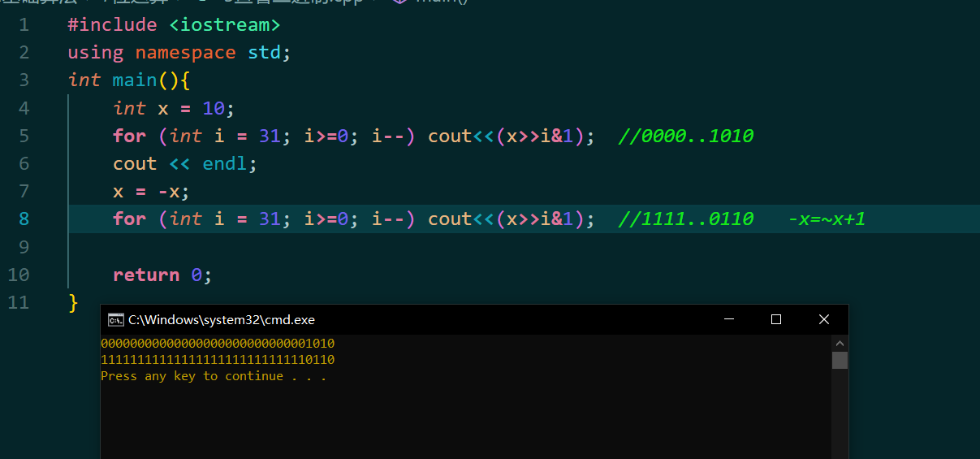This screenshot has width=980, height=459.
Task: Click the -x=~x+1 comment on line 8
Action: pos(827,219)
